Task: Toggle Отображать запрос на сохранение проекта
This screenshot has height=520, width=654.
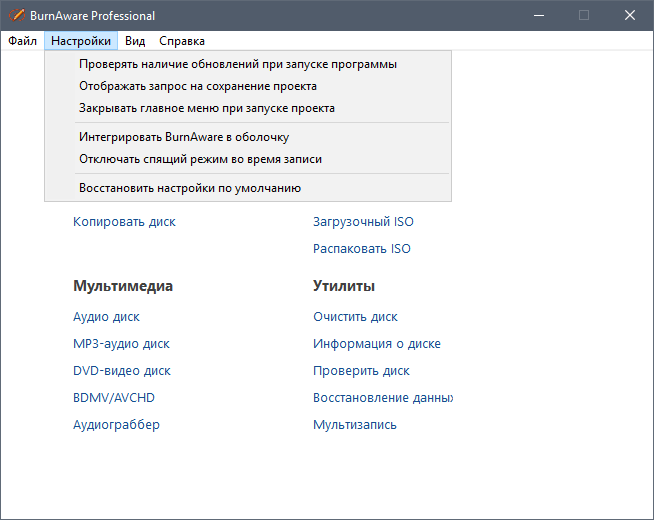Action: coord(248,86)
